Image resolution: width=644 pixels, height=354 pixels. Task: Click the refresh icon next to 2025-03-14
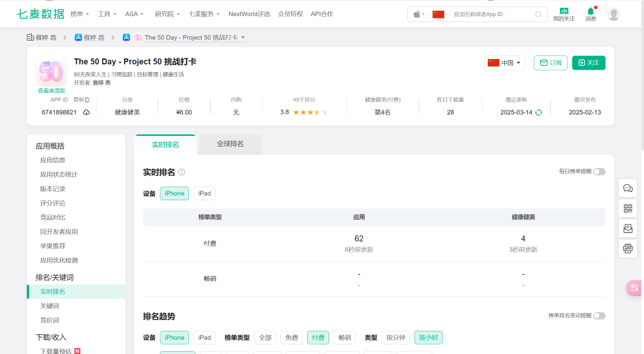pyautogui.click(x=538, y=113)
